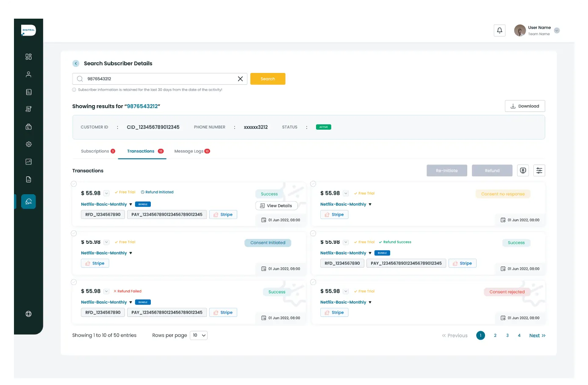Image resolution: width=588 pixels, height=385 pixels.
Task: Open the user profile icon in sidebar
Action: pyautogui.click(x=28, y=75)
